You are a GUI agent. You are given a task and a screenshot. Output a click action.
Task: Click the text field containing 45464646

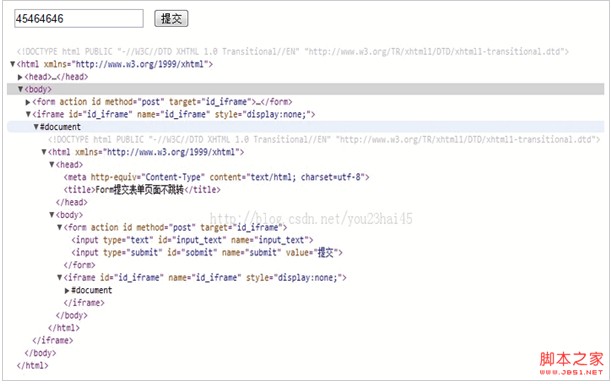pyautogui.click(x=79, y=18)
